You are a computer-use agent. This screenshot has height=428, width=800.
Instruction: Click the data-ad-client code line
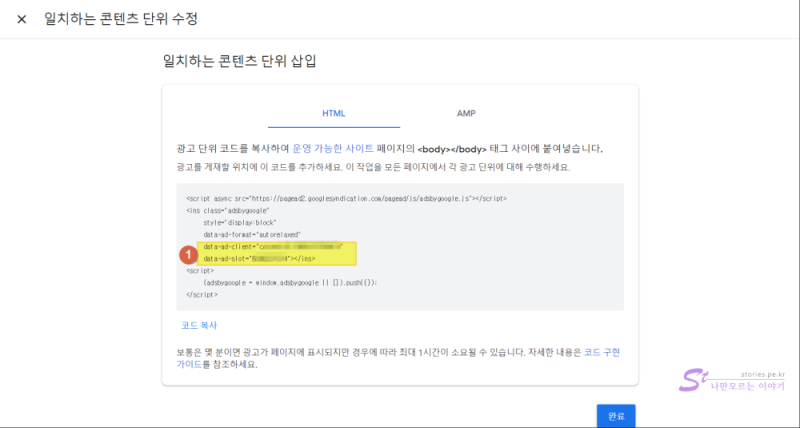pyautogui.click(x=272, y=247)
